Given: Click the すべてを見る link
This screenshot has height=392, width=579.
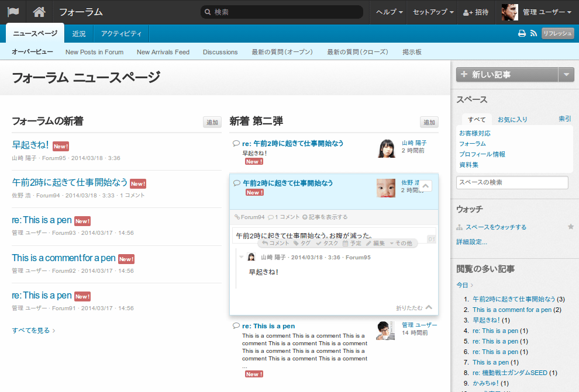Looking at the screenshot, I should (33, 330).
